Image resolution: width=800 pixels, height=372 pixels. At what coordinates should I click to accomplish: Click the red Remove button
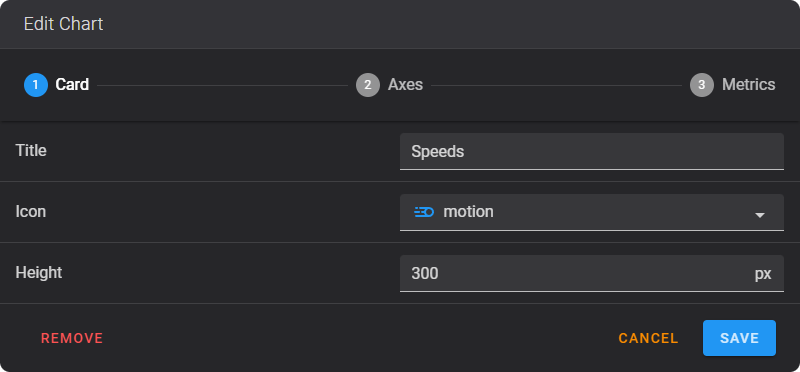(72, 338)
